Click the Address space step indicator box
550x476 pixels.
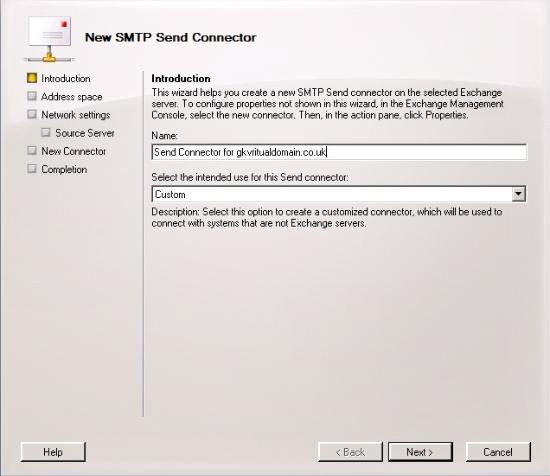tap(32, 96)
